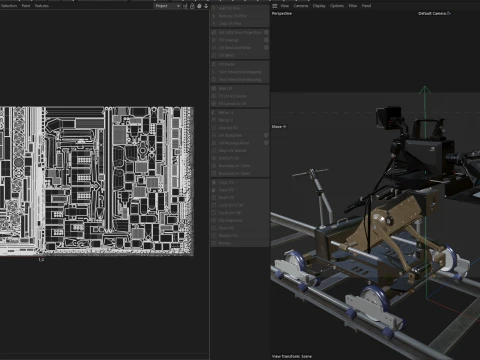
Task: Open the viewport Display menu
Action: [x=319, y=6]
